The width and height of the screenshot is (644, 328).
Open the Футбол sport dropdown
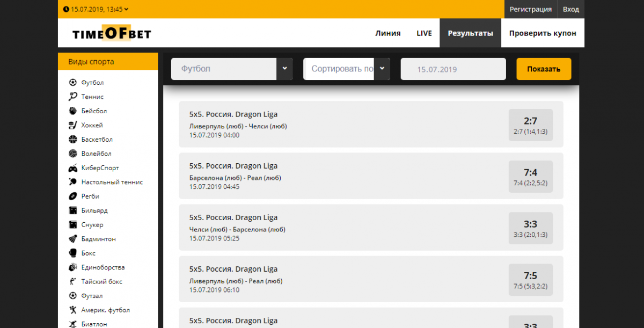coord(232,69)
